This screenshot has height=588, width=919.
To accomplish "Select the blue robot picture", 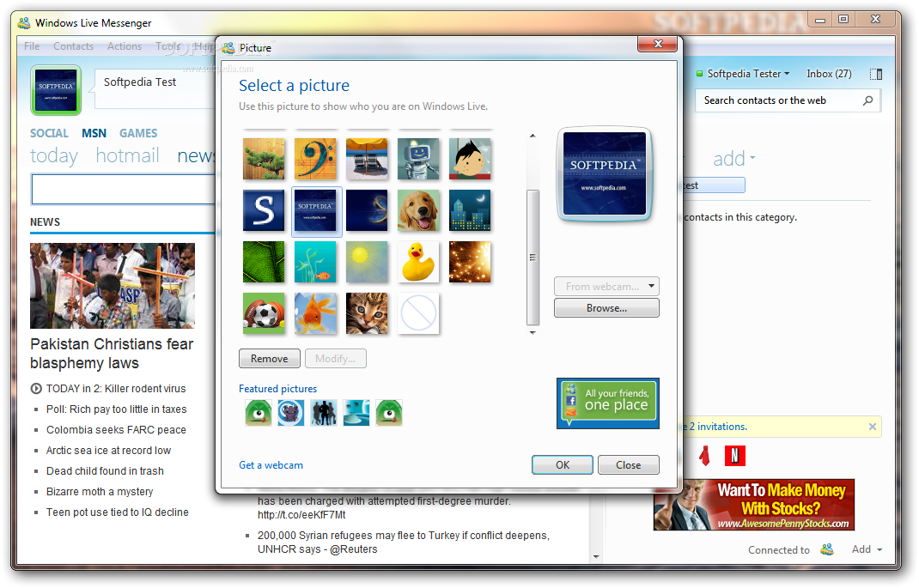I will (418, 159).
